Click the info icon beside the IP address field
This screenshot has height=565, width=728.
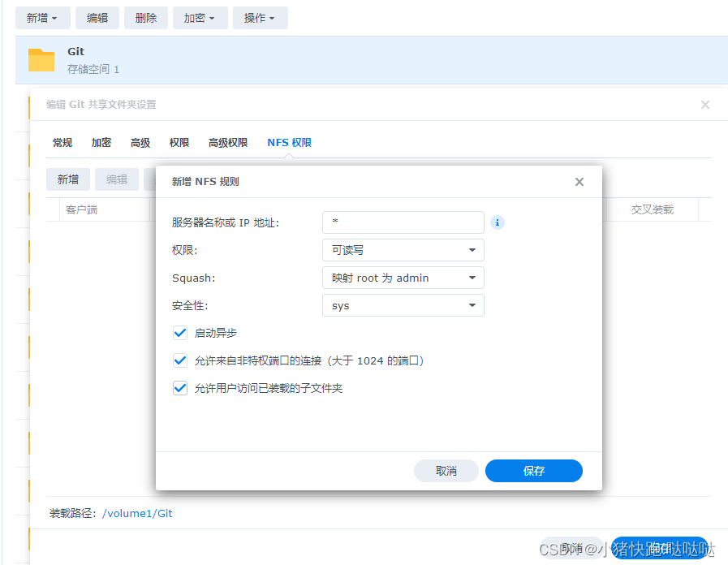point(498,222)
